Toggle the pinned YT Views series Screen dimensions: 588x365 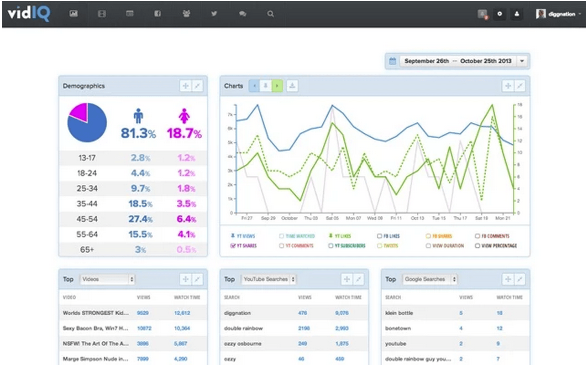click(242, 236)
